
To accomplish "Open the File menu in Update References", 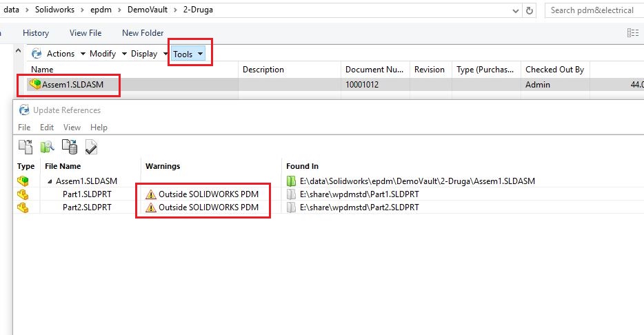I will [24, 128].
